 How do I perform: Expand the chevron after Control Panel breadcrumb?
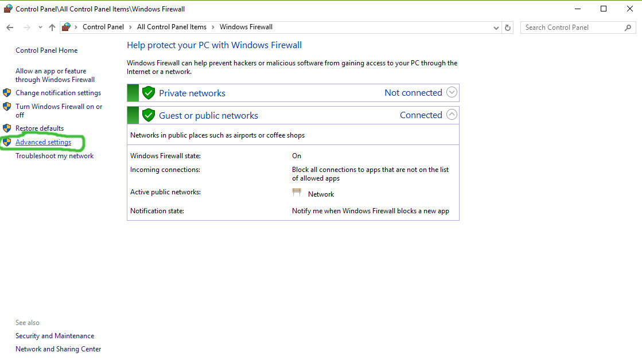coord(130,28)
